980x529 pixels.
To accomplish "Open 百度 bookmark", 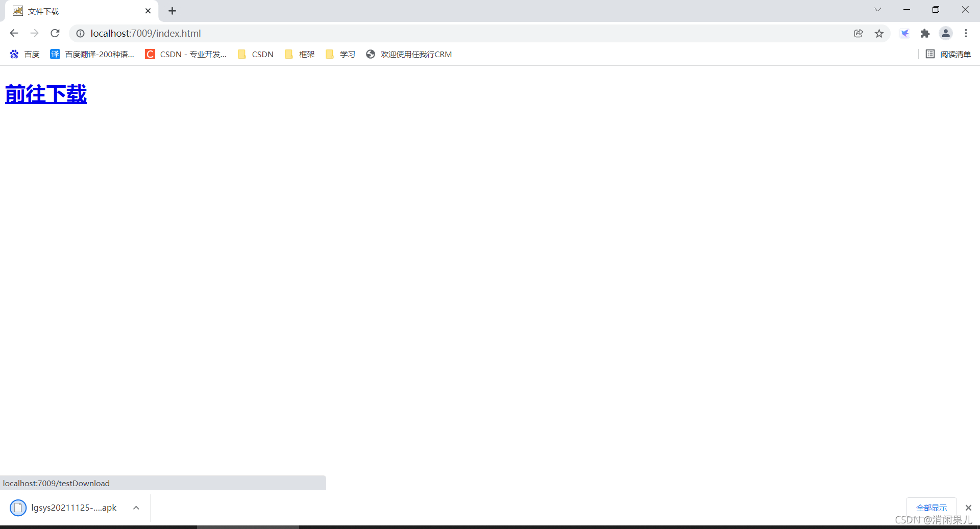I will [24, 54].
